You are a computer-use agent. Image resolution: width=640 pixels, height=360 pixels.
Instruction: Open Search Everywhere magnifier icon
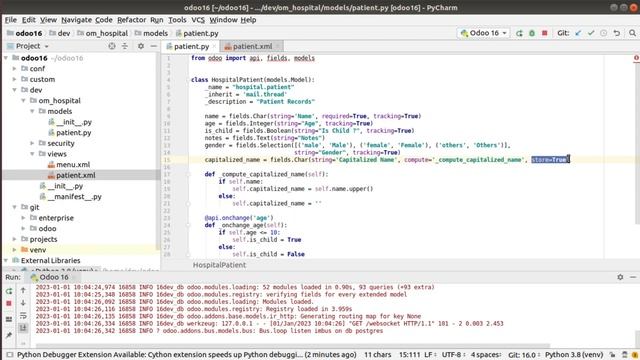pos(632,33)
